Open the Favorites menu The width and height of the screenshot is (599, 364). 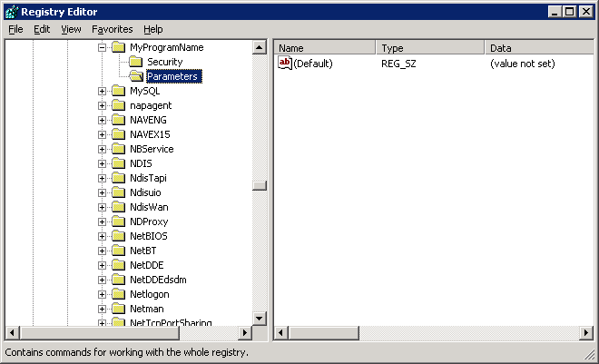coord(112,29)
